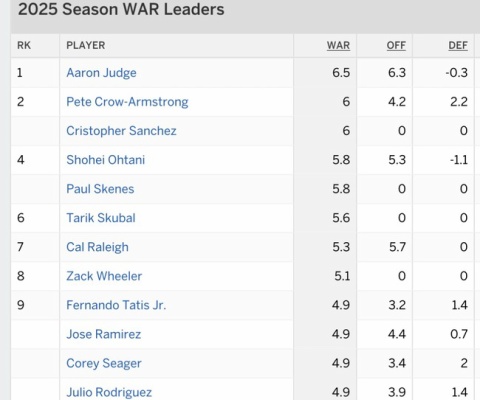
Task: Sort table by OFF column header
Action: click(396, 46)
